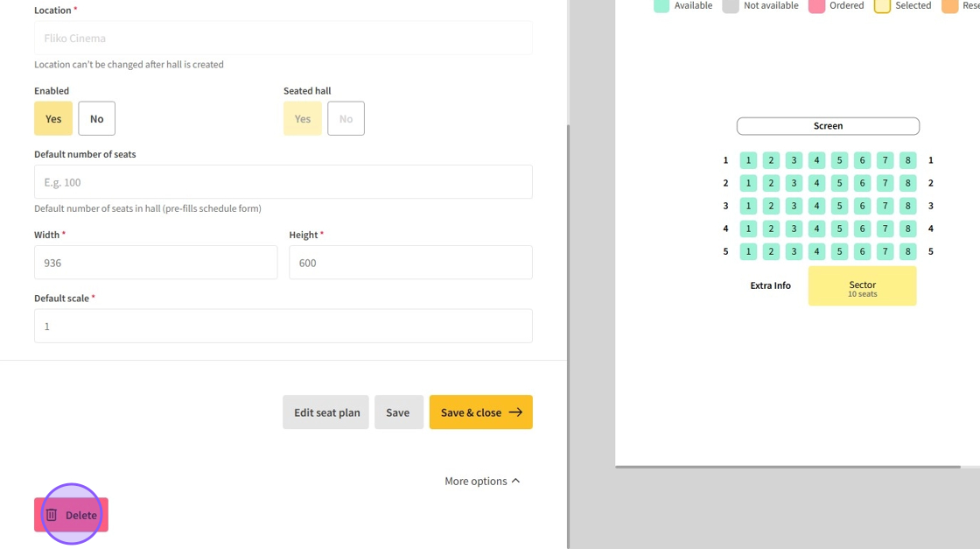This screenshot has height=549, width=980.
Task: Click the Height input field
Action: (x=410, y=263)
